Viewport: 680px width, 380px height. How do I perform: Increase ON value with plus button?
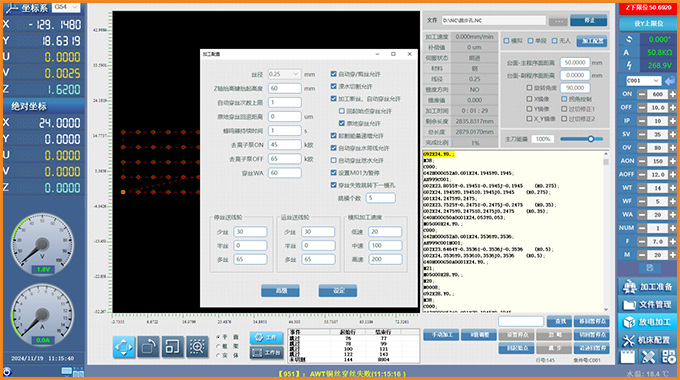[x=672, y=94]
